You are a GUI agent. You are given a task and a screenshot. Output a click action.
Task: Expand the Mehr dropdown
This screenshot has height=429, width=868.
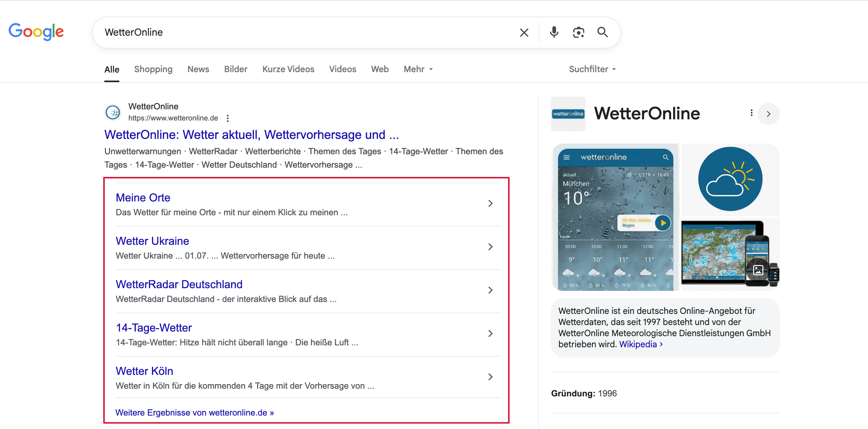pos(418,69)
